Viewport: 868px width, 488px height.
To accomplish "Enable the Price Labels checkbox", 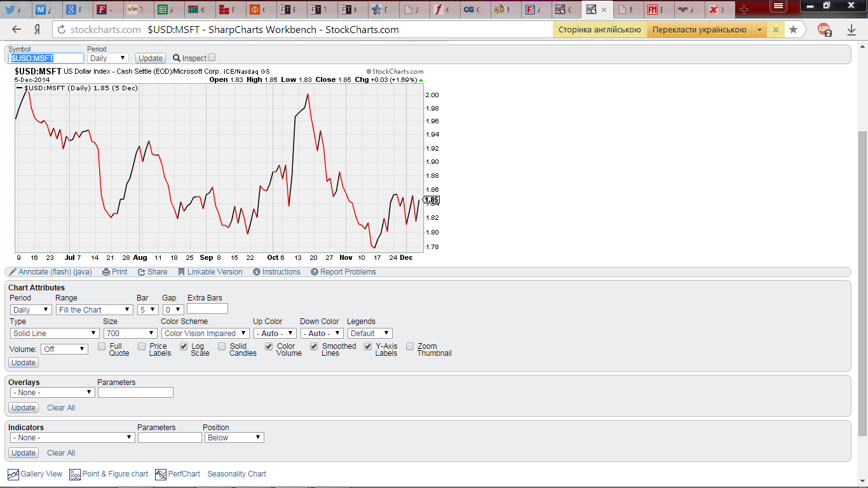I will [142, 346].
